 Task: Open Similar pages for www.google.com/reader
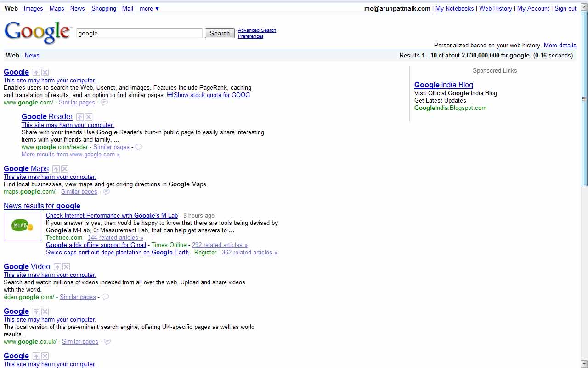tap(111, 147)
